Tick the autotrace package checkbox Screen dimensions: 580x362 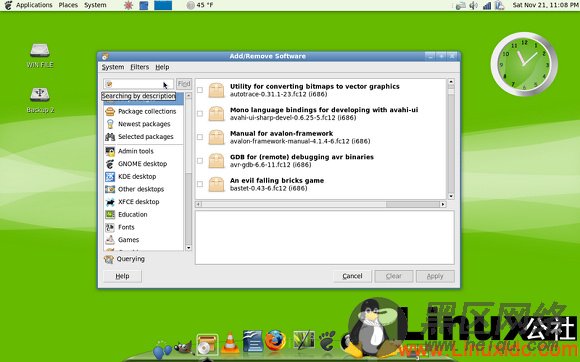200,90
